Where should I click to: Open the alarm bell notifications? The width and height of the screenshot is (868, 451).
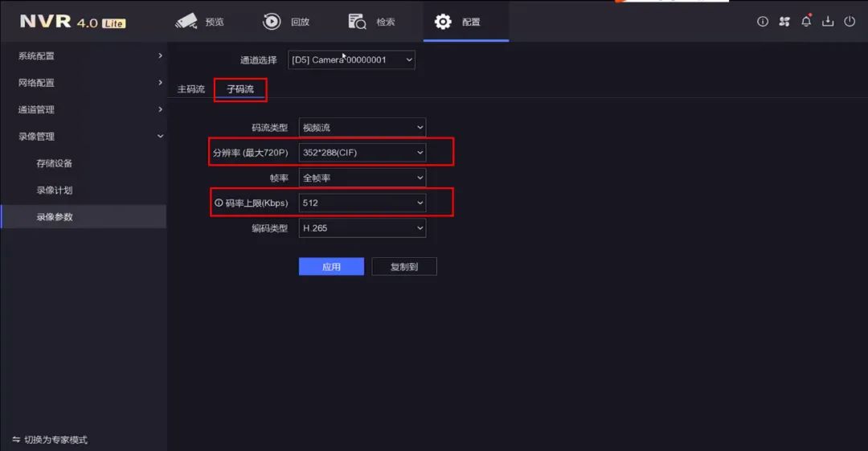[806, 22]
